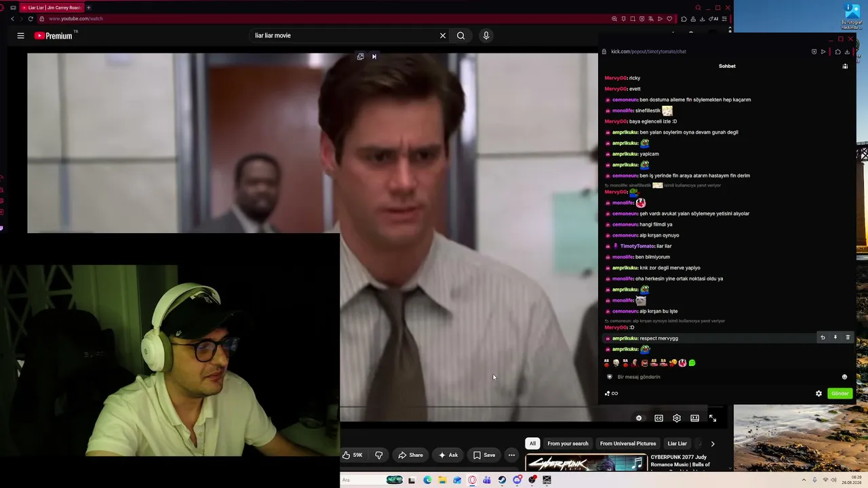
Task: Dislike the video
Action: tap(379, 455)
